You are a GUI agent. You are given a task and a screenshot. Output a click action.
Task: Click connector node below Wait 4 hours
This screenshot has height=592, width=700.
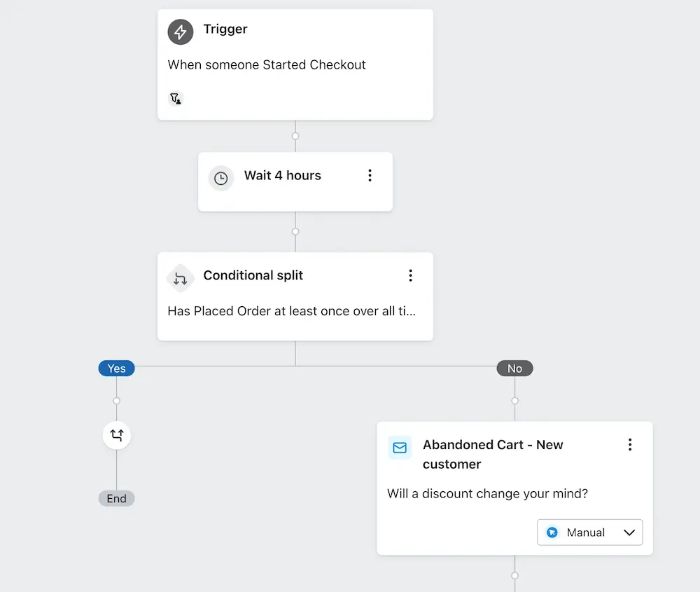coord(295,231)
